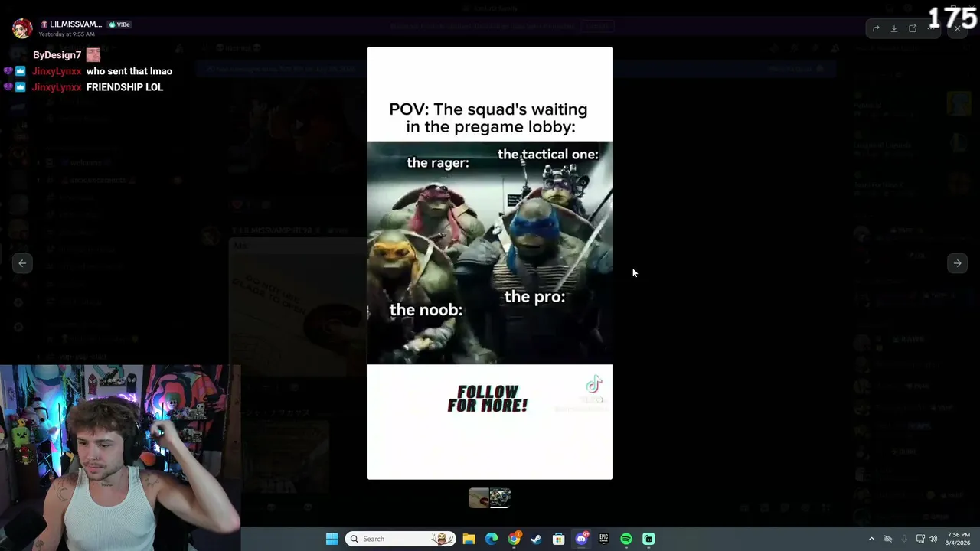
Task: Click the turtles meme image in the viewer
Action: [490, 263]
